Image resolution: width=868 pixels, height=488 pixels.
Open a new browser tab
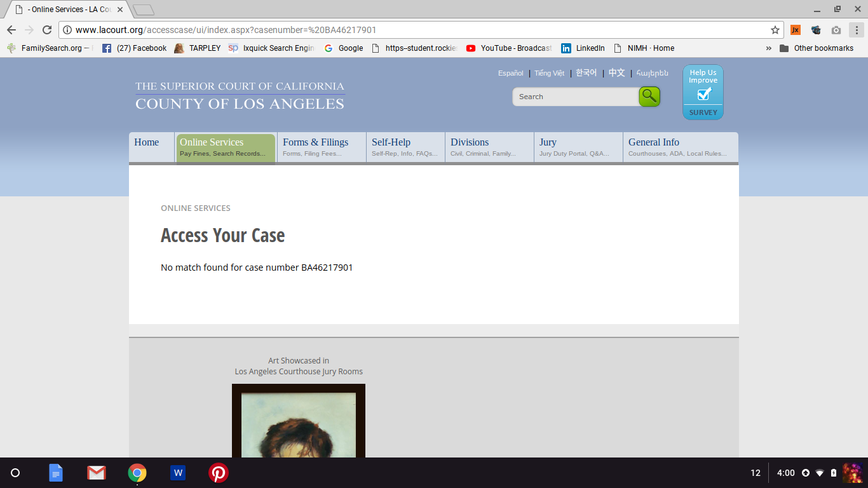144,10
